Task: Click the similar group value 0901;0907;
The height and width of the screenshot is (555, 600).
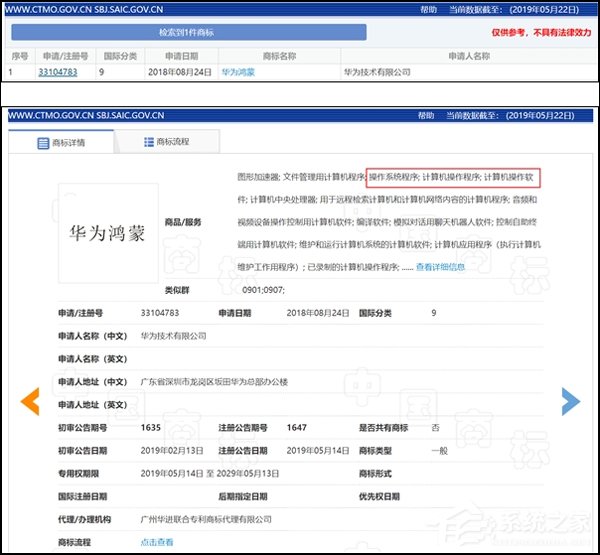Action: click(x=263, y=290)
